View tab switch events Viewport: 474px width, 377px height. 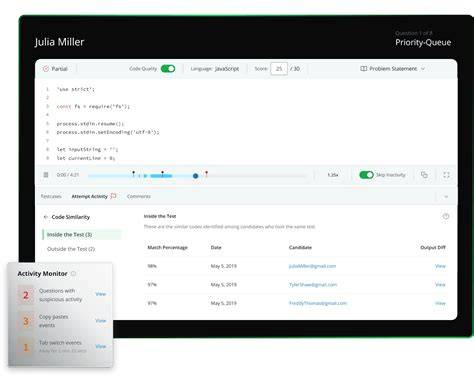point(101,346)
